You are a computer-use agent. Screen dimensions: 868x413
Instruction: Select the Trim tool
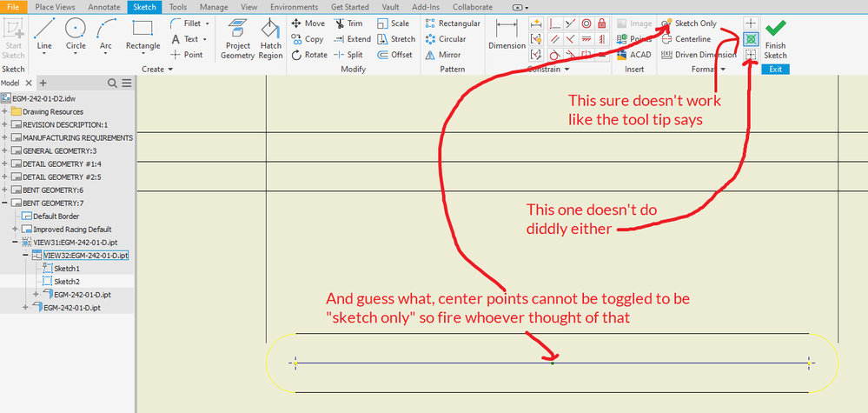[x=348, y=23]
